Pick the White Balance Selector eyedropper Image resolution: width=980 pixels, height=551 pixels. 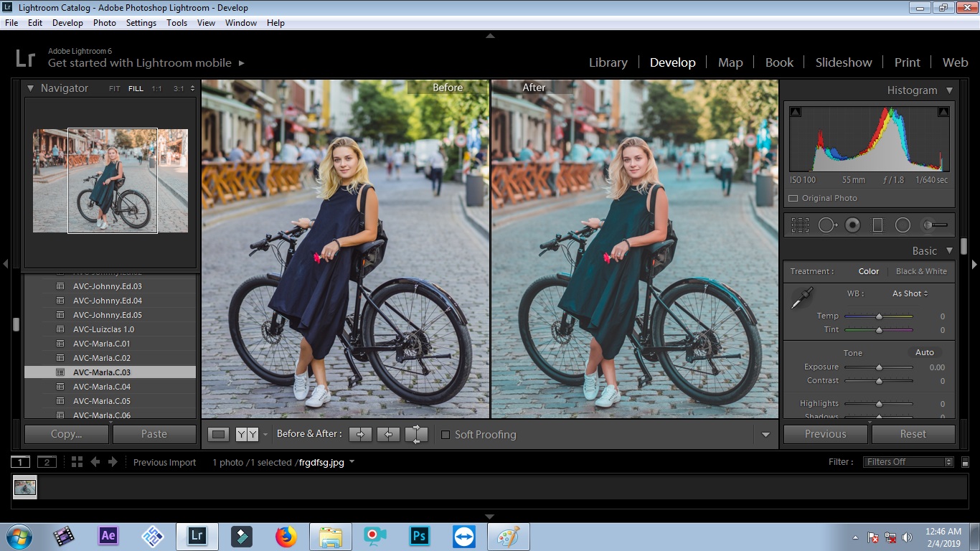(801, 298)
